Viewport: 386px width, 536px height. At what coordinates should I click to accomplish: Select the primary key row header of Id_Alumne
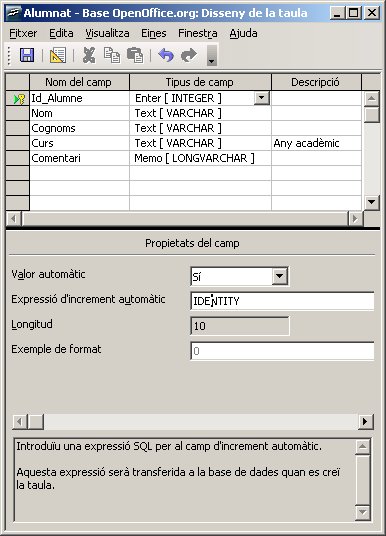click(17, 99)
